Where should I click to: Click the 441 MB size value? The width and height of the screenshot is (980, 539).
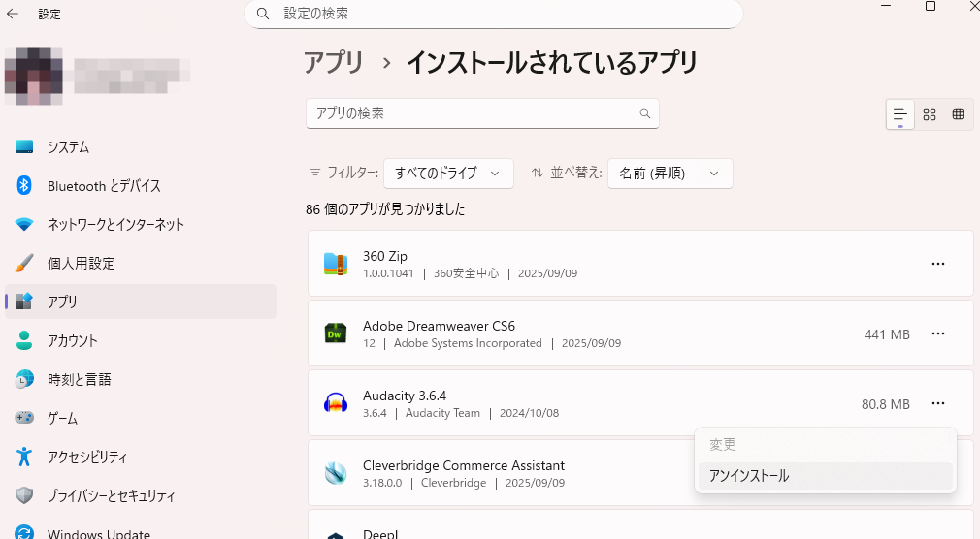887,334
